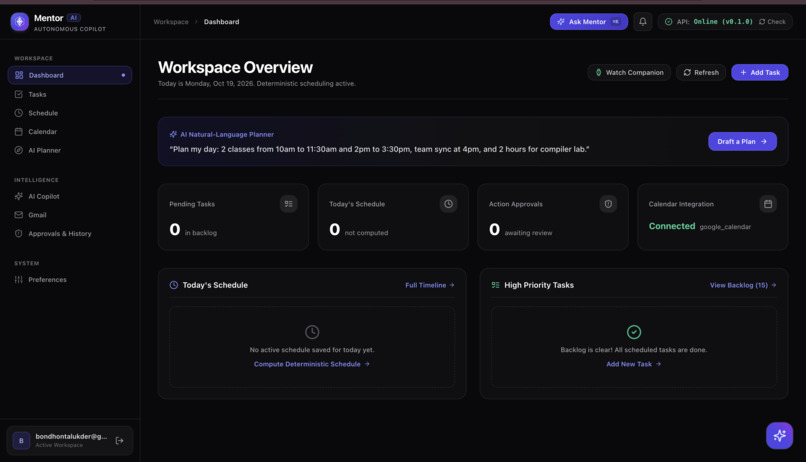The width and height of the screenshot is (806, 462).
Task: Open Dashboard in the sidebar
Action: coord(70,75)
